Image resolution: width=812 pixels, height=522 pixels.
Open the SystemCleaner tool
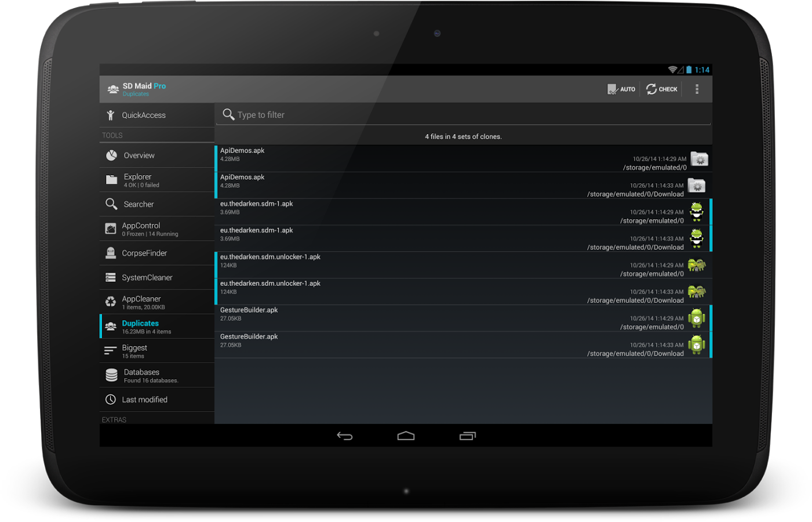pos(157,278)
